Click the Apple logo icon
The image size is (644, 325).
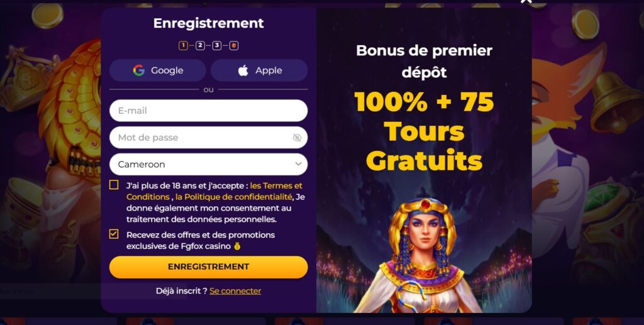(243, 70)
